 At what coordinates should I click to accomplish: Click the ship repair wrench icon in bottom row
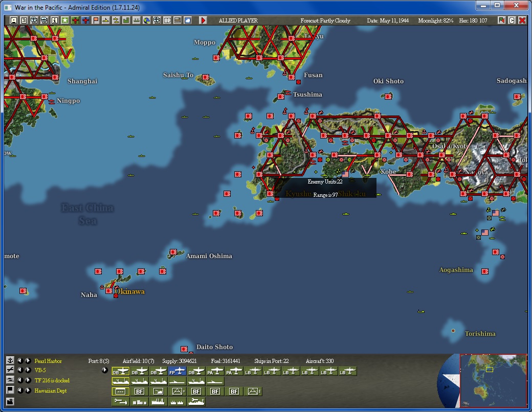click(196, 402)
